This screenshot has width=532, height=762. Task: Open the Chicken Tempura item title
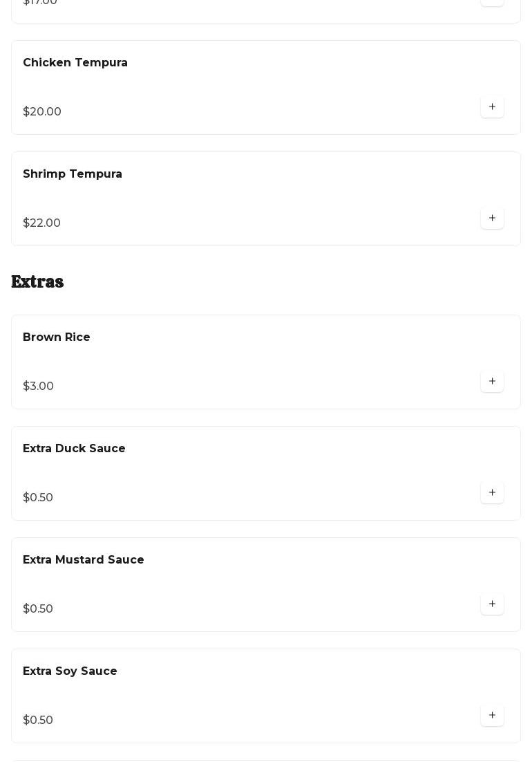point(75,63)
